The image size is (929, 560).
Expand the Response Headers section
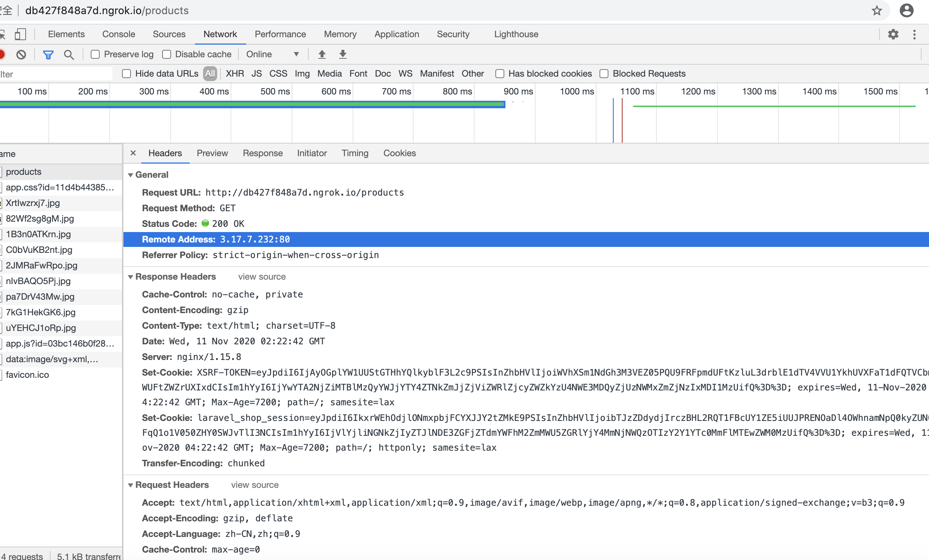[130, 277]
